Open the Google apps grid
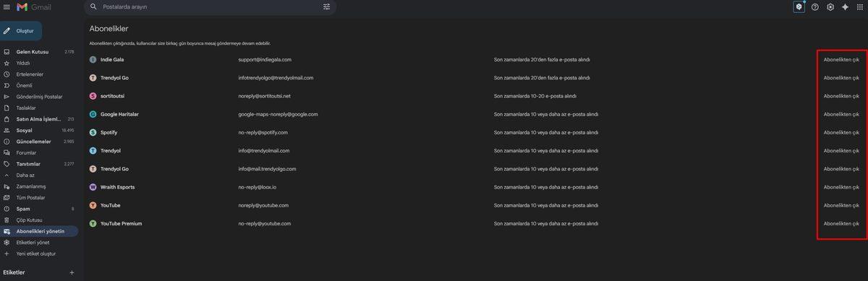868x281 pixels. point(860,7)
